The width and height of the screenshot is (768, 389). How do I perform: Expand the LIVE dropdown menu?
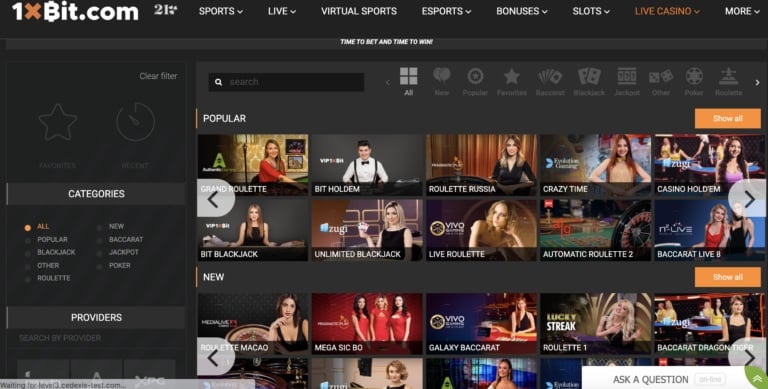[282, 11]
